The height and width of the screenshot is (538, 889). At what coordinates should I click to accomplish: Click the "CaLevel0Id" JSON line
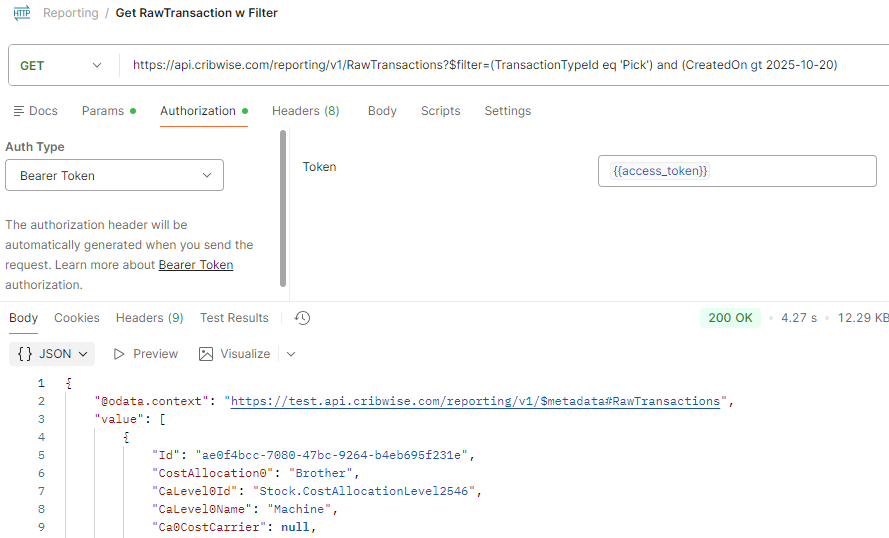317,492
